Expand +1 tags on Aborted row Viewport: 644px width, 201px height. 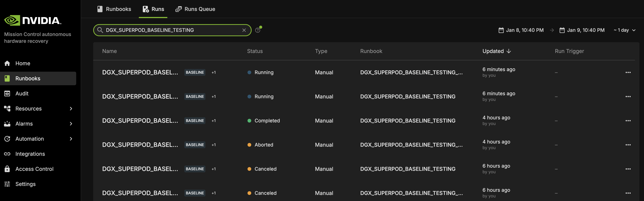tap(214, 145)
